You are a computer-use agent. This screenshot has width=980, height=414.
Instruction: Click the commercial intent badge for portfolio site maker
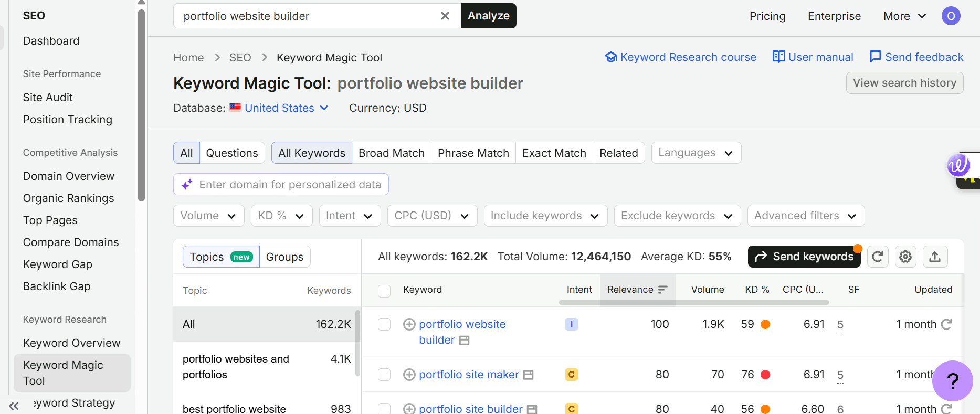[572, 375]
